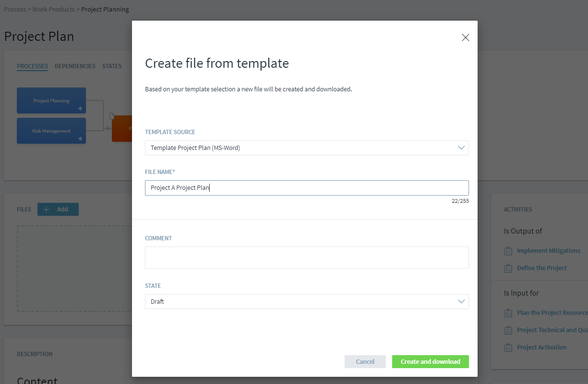Expand the State dropdown showing Draft

[x=307, y=302]
